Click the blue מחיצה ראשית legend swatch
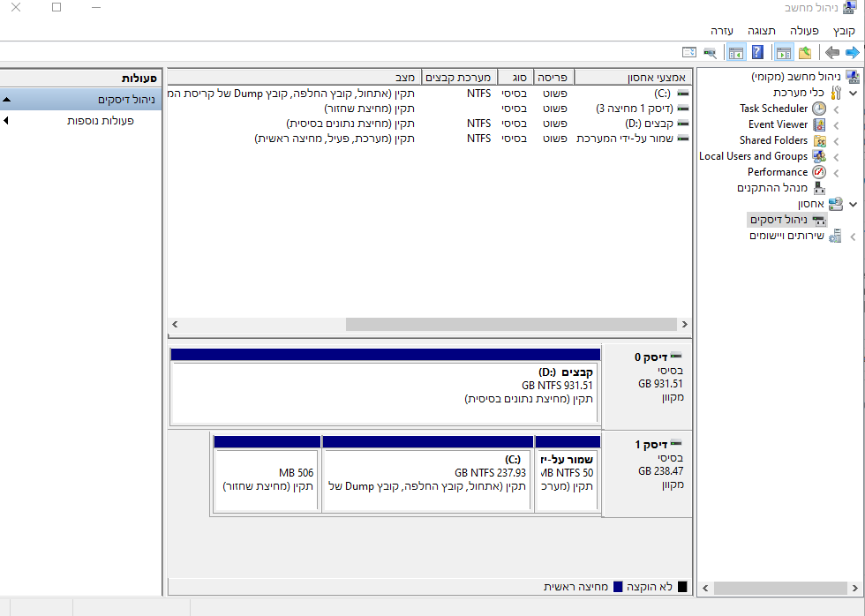The width and height of the screenshot is (865, 616). (x=618, y=587)
